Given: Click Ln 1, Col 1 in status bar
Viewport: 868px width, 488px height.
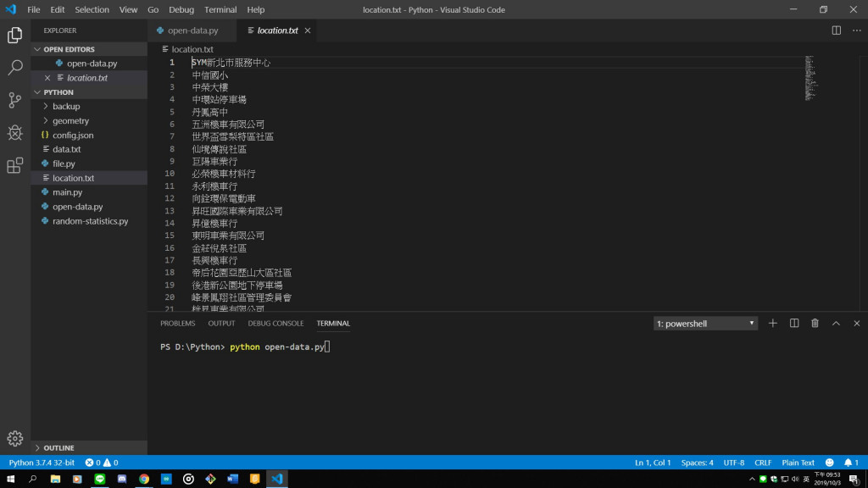Looking at the screenshot, I should point(653,463).
